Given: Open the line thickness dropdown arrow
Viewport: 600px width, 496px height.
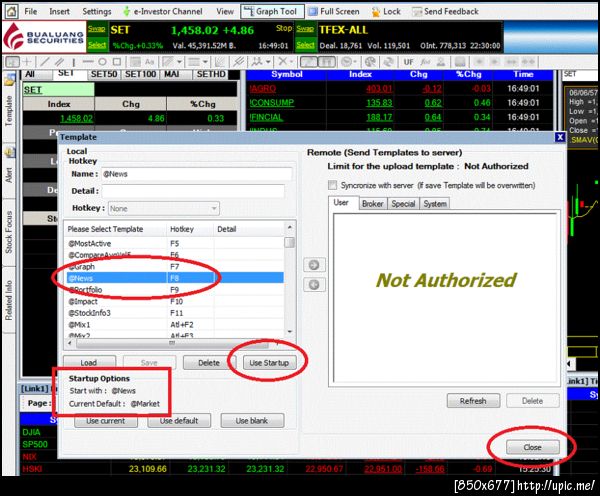Looking at the screenshot, I should [x=205, y=62].
